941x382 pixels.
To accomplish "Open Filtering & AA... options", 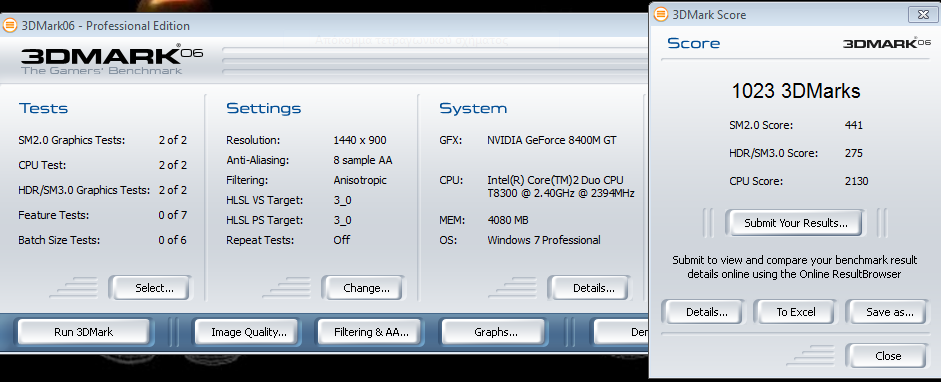I will pos(371,332).
